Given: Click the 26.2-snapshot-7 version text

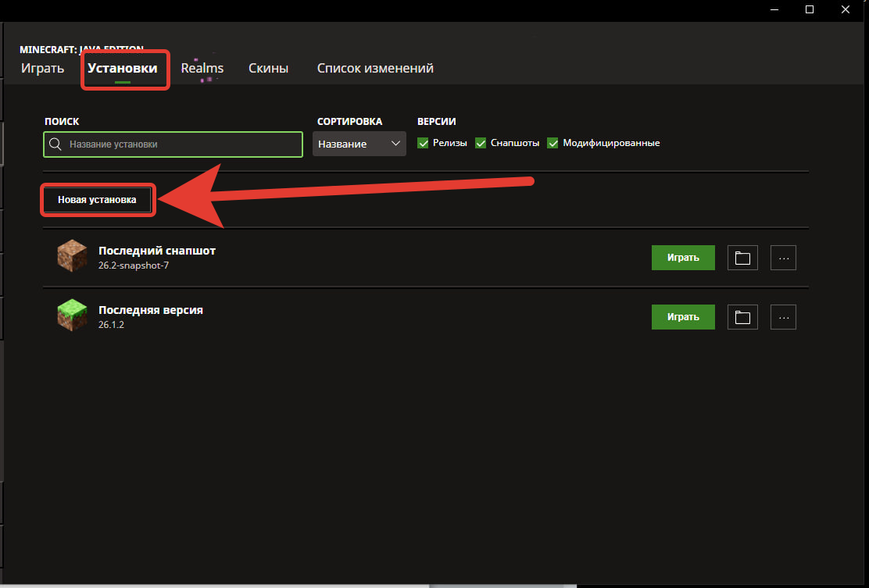Looking at the screenshot, I should pyautogui.click(x=134, y=265).
